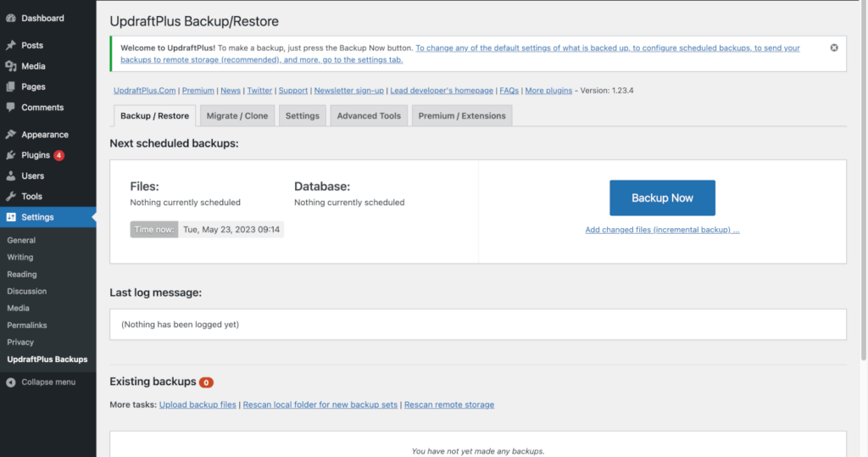Select UpdraftPlus Backups submenu item

click(47, 359)
